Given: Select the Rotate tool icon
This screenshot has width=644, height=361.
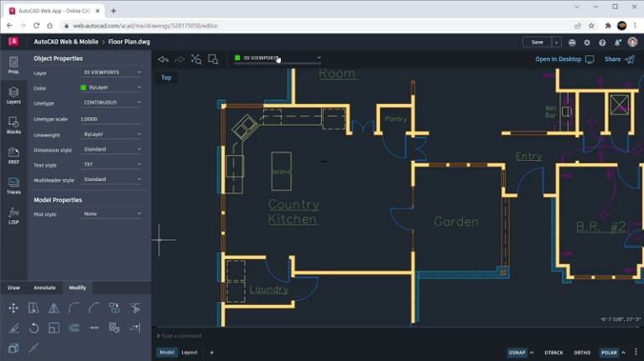Looking at the screenshot, I should click(x=34, y=327).
